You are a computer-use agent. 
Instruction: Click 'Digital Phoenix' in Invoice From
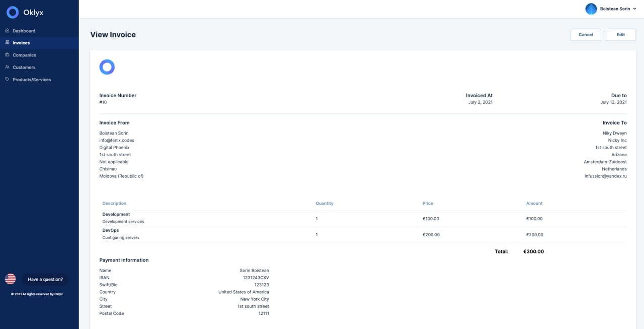pyautogui.click(x=114, y=148)
